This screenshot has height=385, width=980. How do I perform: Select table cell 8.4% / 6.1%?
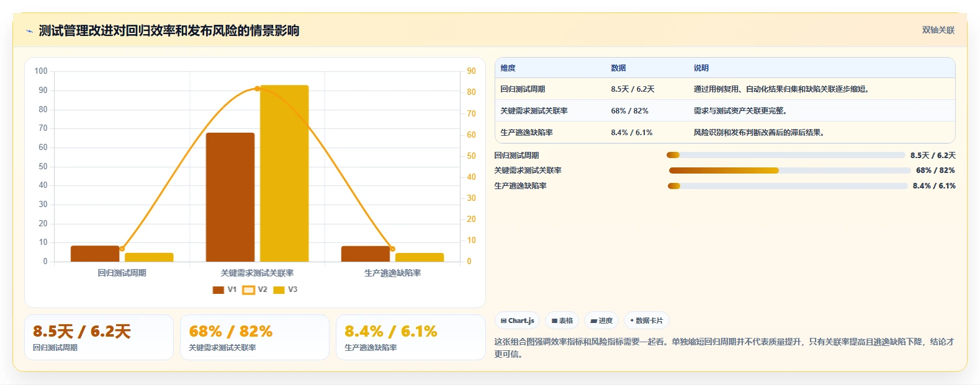click(x=631, y=133)
